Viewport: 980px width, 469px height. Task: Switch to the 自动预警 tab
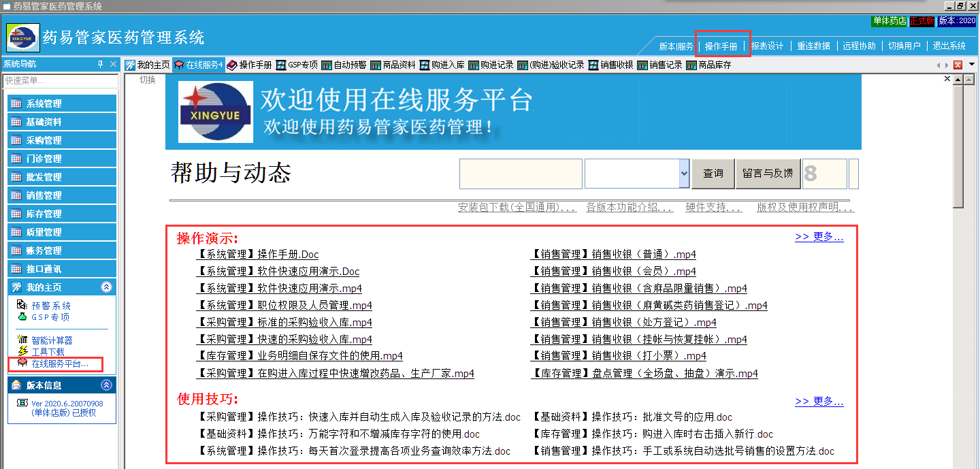click(x=344, y=65)
